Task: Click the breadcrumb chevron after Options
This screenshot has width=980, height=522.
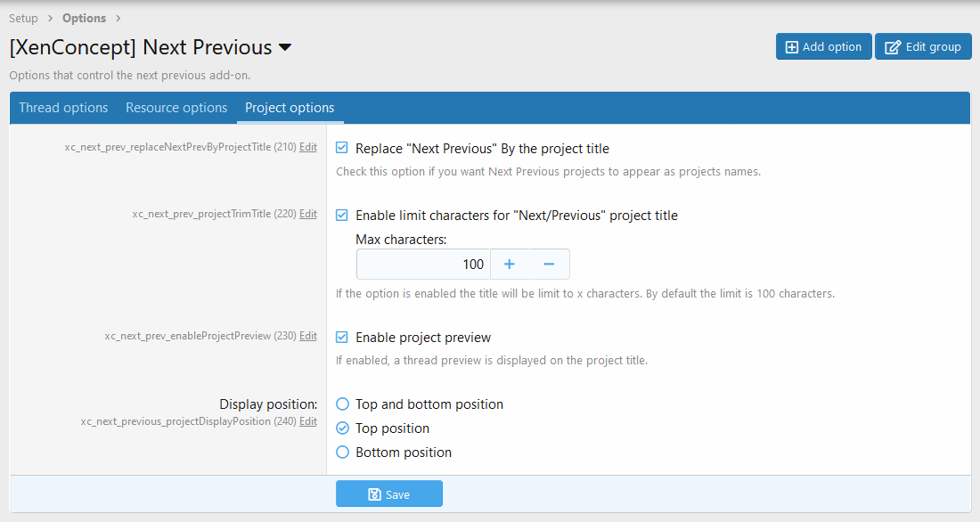Action: (118, 18)
